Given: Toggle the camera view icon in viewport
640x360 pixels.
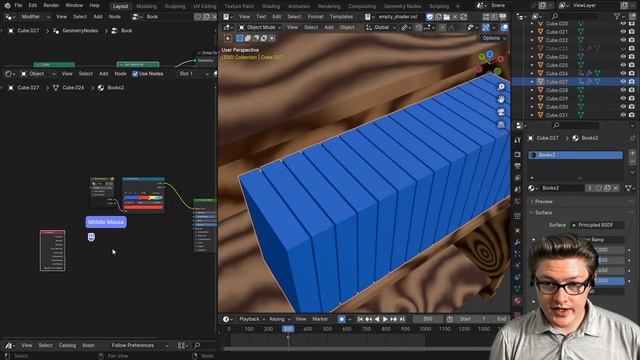Looking at the screenshot, I should (501, 112).
